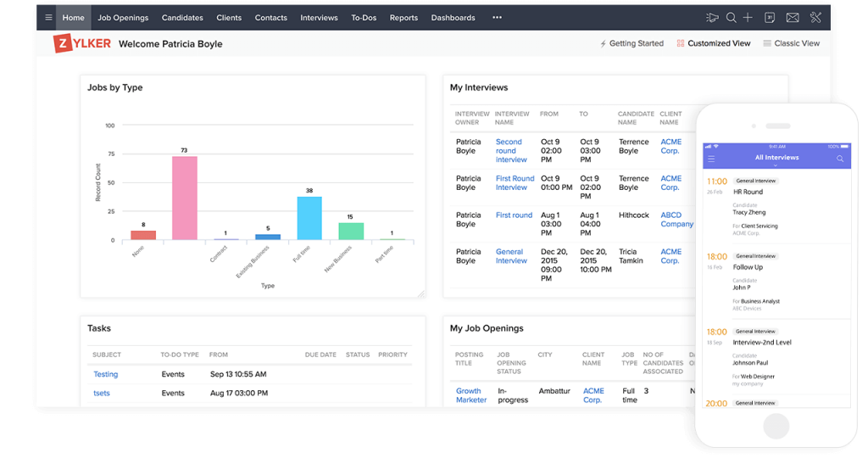The width and height of the screenshot is (868, 458).
Task: Tap the search icon in mobile app header
Action: pos(840,159)
